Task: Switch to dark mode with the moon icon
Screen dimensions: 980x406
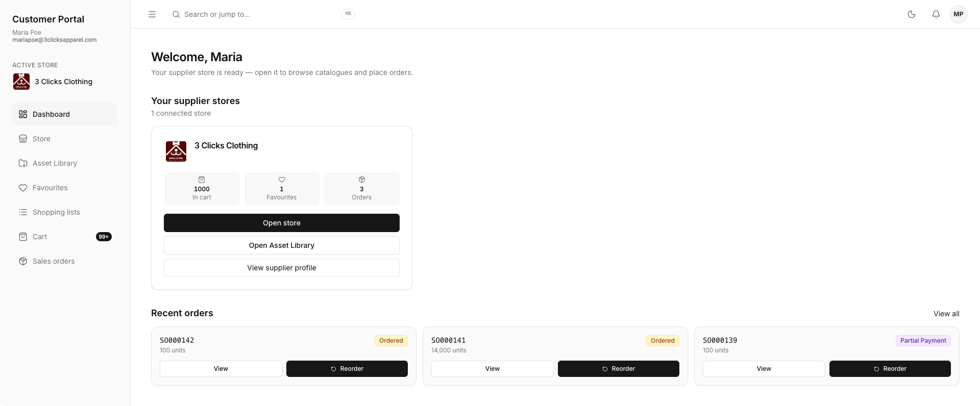Action: (912, 14)
